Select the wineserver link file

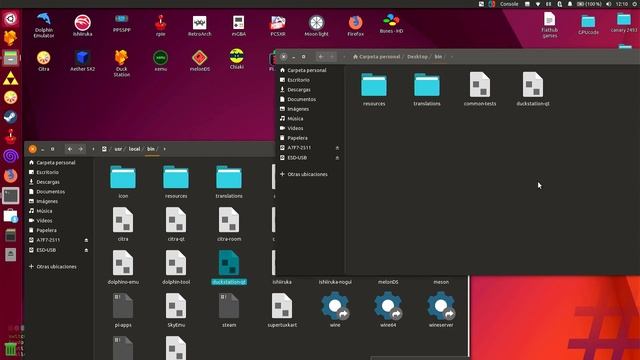(441, 311)
